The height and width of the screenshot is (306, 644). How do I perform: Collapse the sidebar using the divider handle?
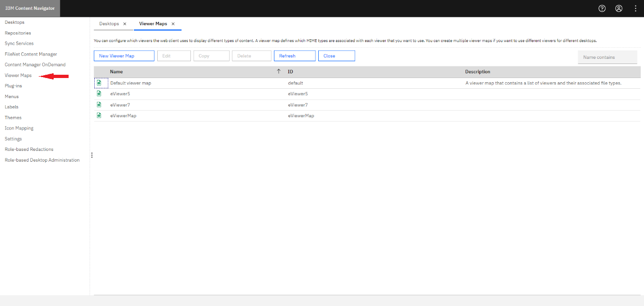pyautogui.click(x=91, y=155)
